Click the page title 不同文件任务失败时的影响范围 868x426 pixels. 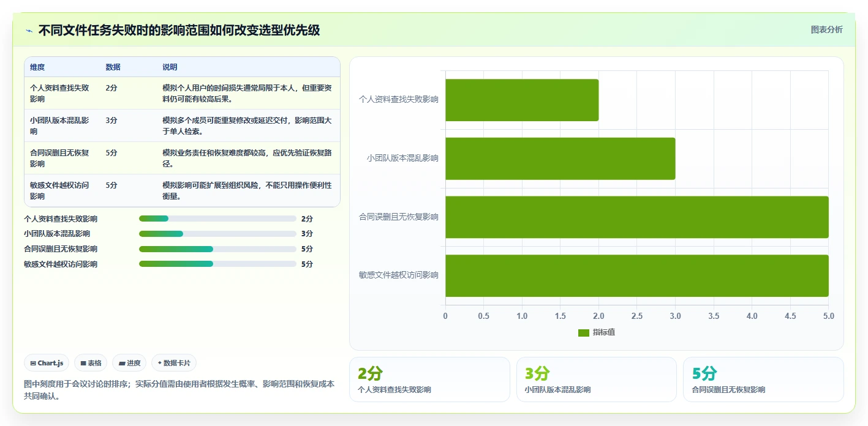click(x=179, y=30)
